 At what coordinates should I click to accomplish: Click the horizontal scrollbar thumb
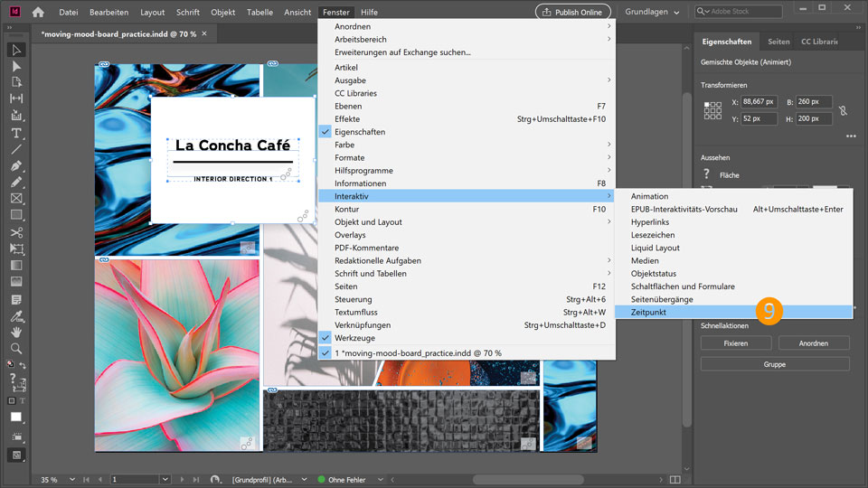[x=528, y=479]
